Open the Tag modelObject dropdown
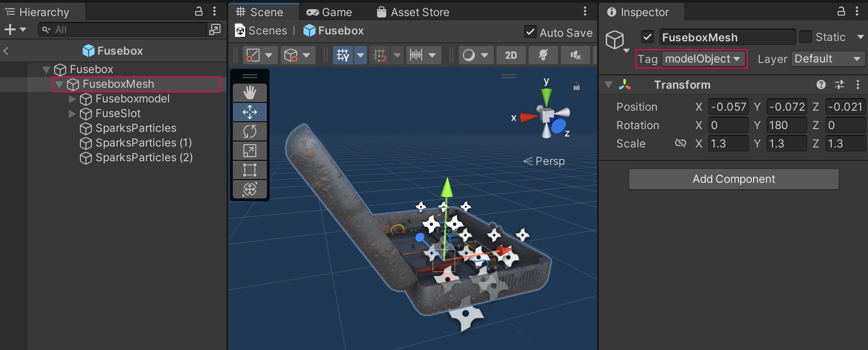Image resolution: width=868 pixels, height=350 pixels. 702,59
